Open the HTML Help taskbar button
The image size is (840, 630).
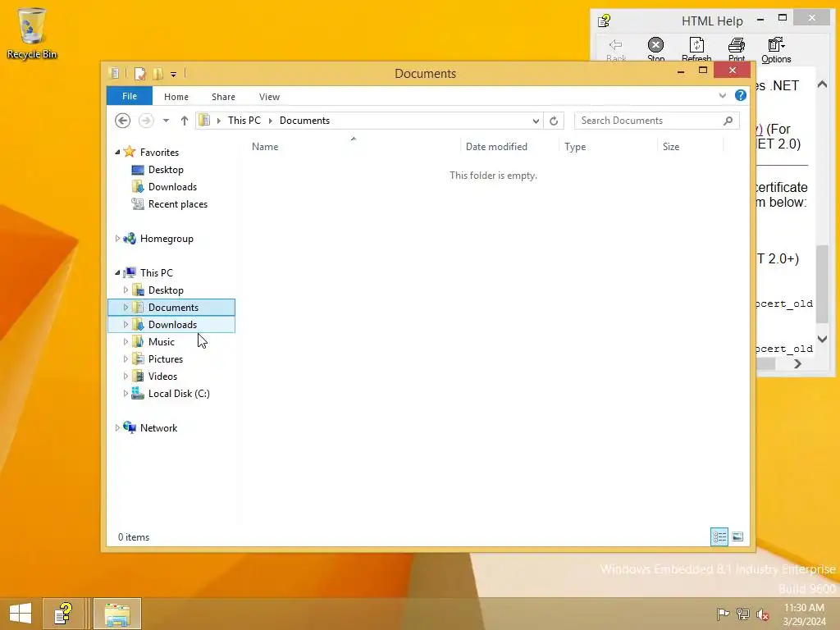[64, 614]
